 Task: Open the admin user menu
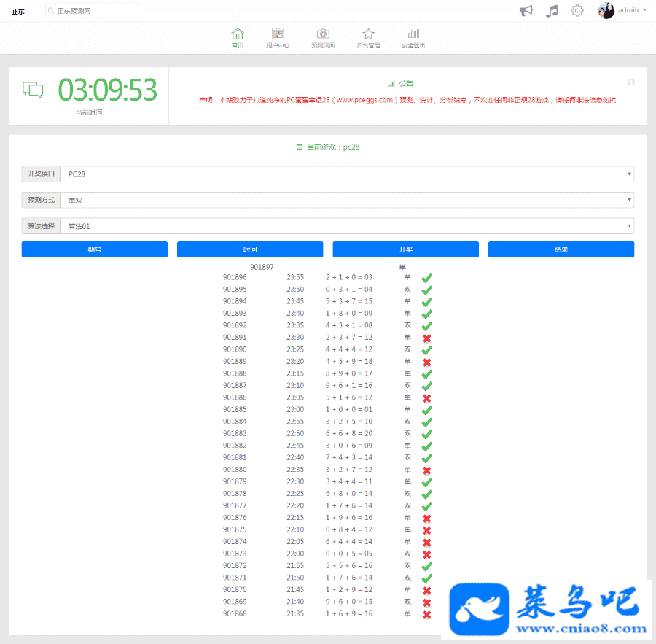[x=622, y=10]
